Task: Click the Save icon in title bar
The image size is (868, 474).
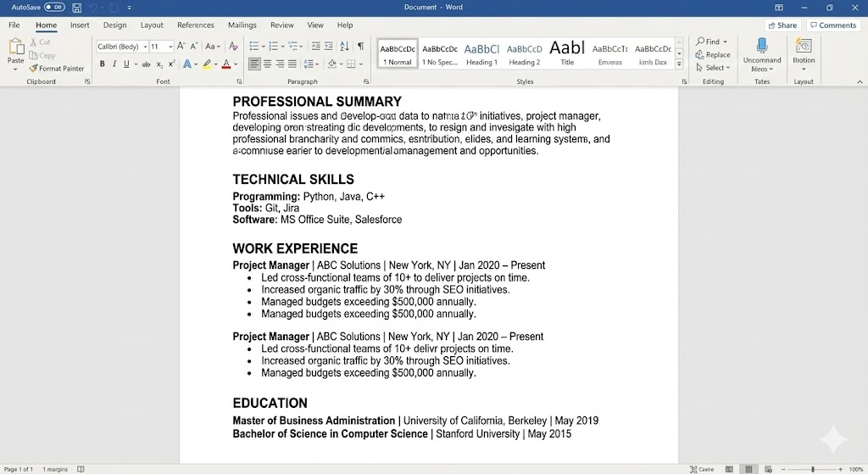Action: point(77,8)
